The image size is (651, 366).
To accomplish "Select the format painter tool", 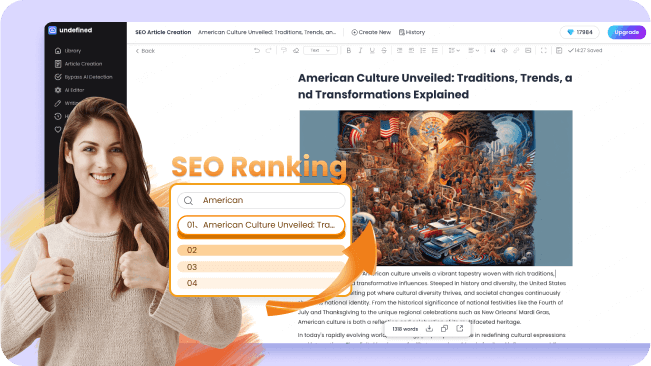I will point(284,51).
